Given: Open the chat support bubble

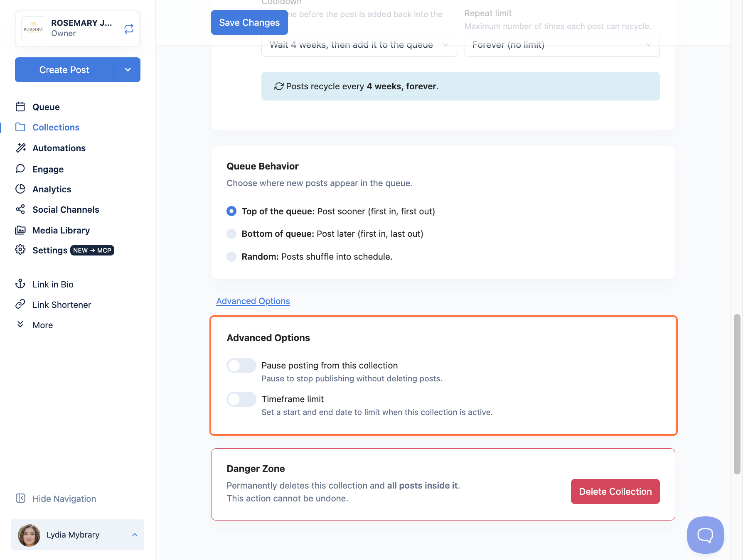Looking at the screenshot, I should click(x=705, y=535).
